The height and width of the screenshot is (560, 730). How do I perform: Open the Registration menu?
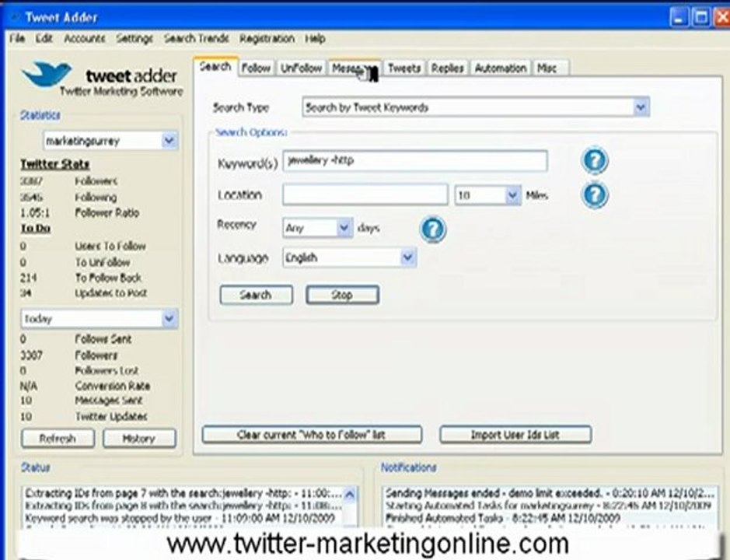(267, 38)
